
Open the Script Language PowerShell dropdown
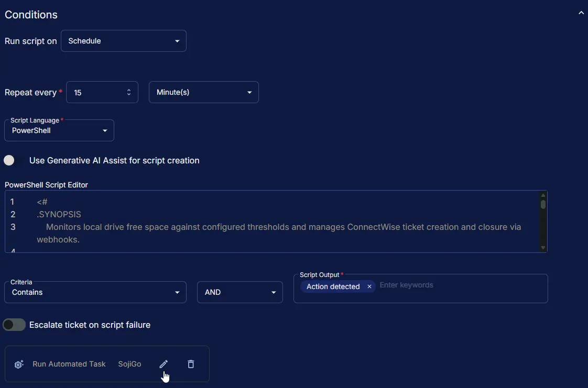point(59,130)
